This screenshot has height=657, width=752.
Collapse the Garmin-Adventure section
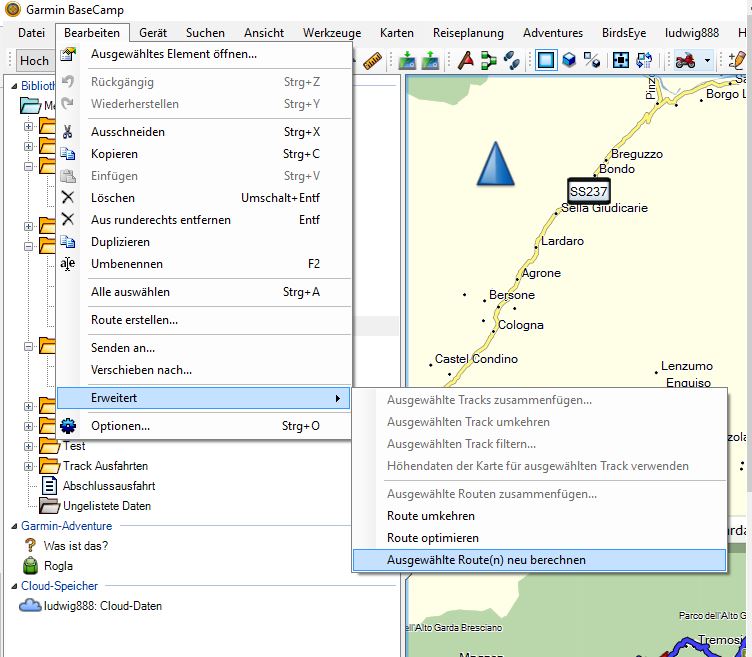pos(13,526)
